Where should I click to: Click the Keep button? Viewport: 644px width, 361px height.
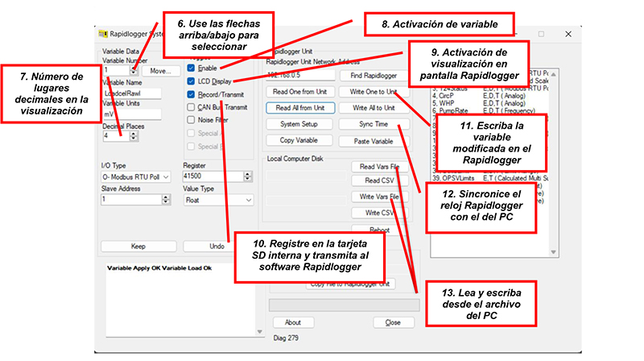(138, 247)
